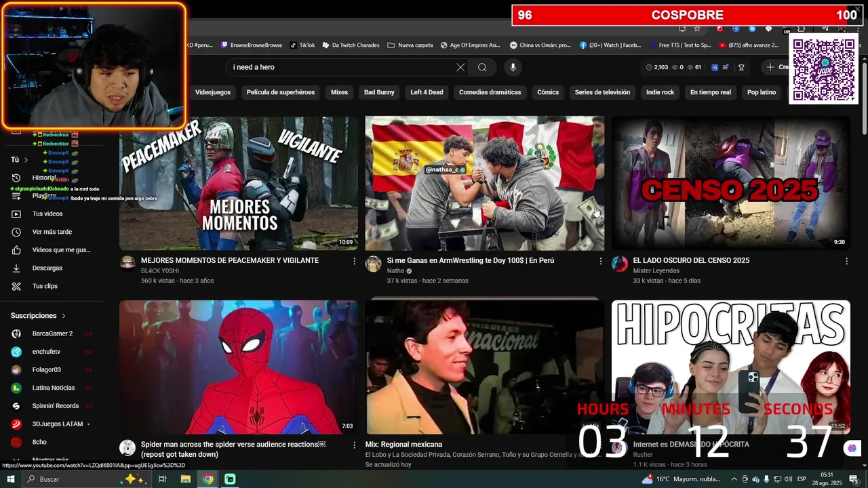Open the Mix: Regional mexicana thumbnail
This screenshot has width=868, height=488.
tap(485, 367)
